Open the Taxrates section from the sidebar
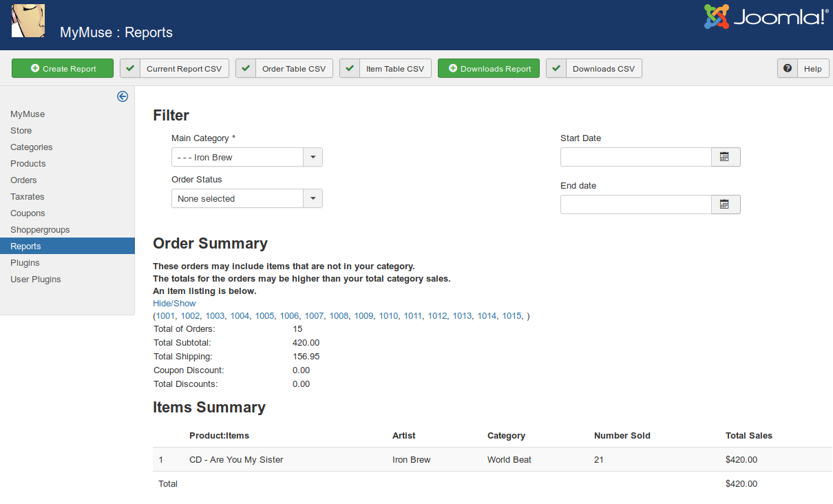833x504 pixels. (x=27, y=196)
